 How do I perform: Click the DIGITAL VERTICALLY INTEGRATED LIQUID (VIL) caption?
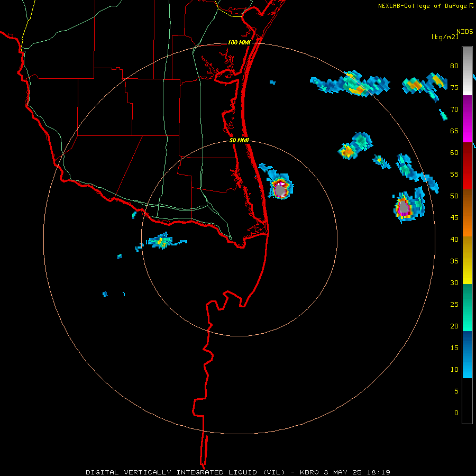click(x=186, y=472)
